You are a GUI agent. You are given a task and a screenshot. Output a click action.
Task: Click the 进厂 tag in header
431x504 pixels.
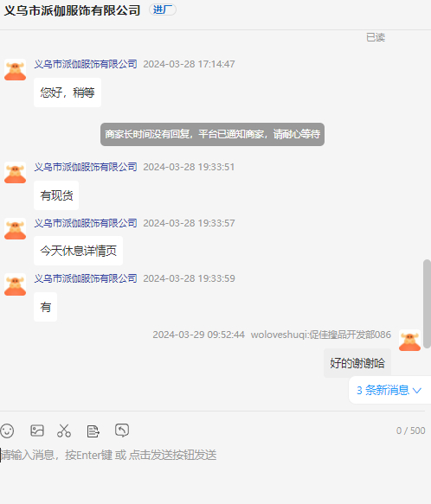[x=163, y=10]
